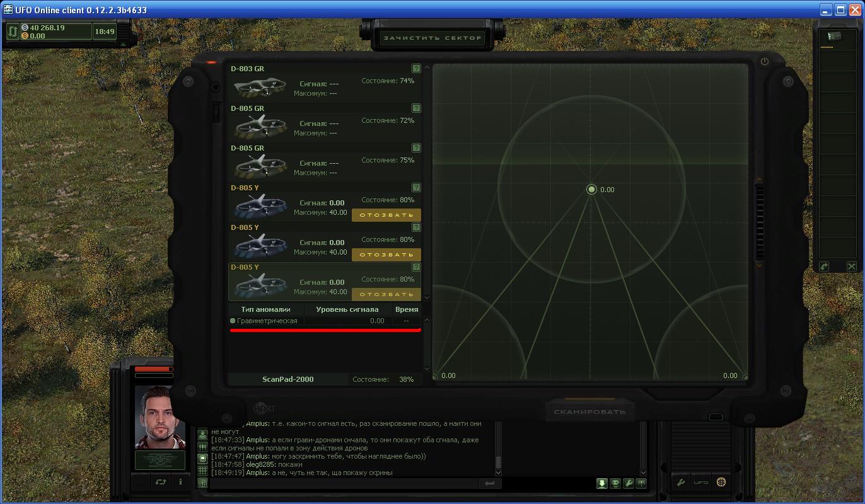Select the group chat channel icon
The height and width of the screenshot is (504, 865).
(202, 447)
